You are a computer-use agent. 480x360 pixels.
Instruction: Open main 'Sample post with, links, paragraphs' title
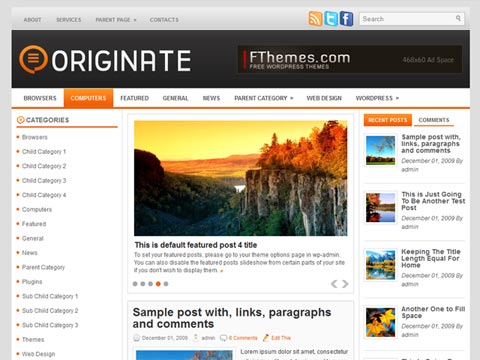coord(232,318)
